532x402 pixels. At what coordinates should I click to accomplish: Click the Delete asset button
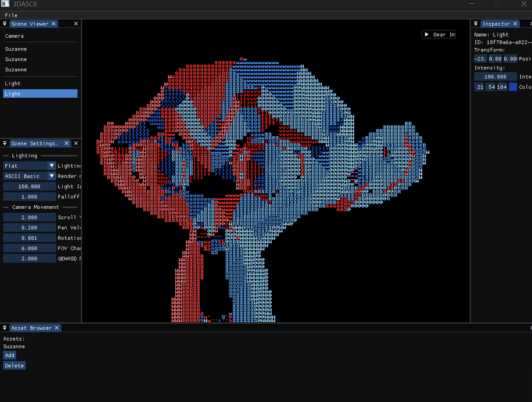(x=14, y=365)
